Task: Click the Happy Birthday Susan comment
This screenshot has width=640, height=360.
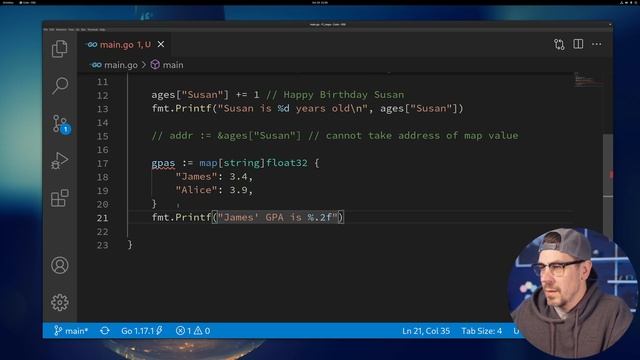Action: pos(335,95)
